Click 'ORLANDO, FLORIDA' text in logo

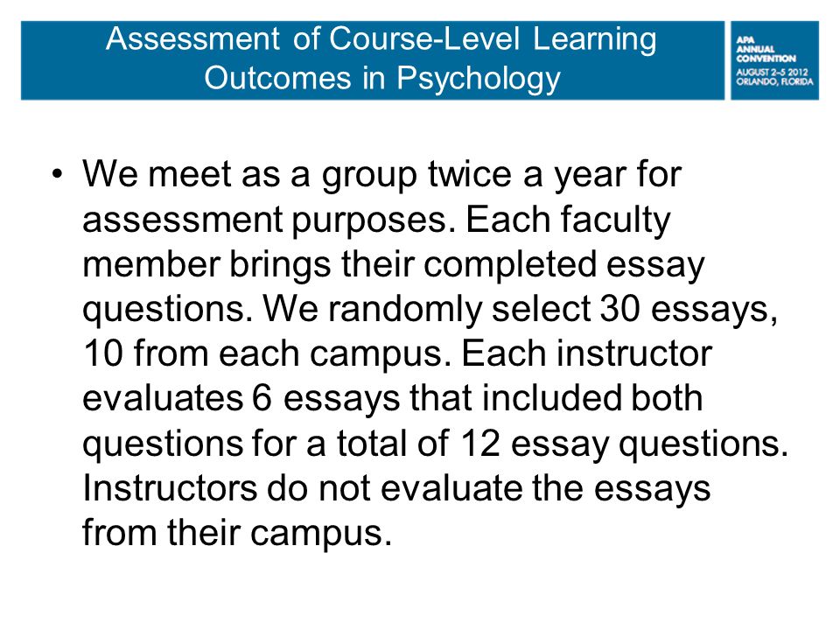coord(774,81)
